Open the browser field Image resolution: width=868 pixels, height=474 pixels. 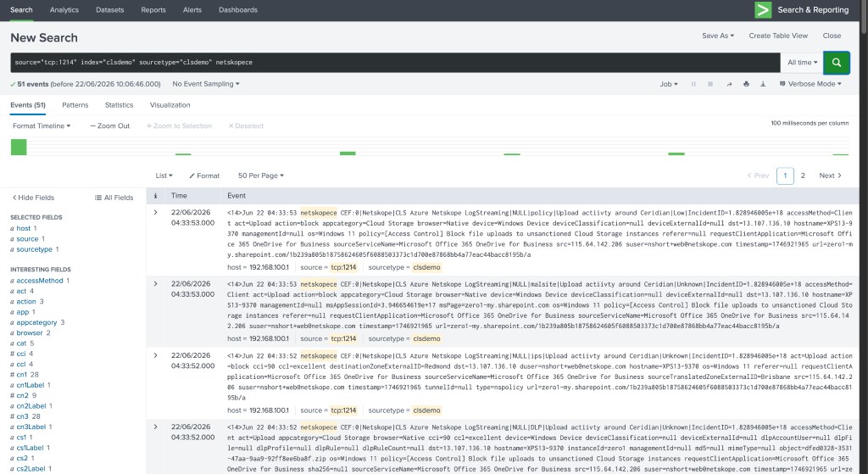[x=30, y=332]
